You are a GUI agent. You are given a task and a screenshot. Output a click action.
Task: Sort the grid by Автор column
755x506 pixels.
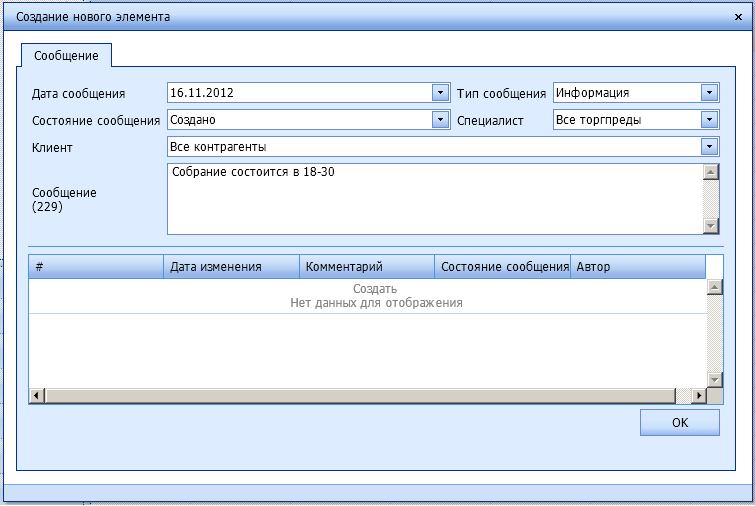638,267
